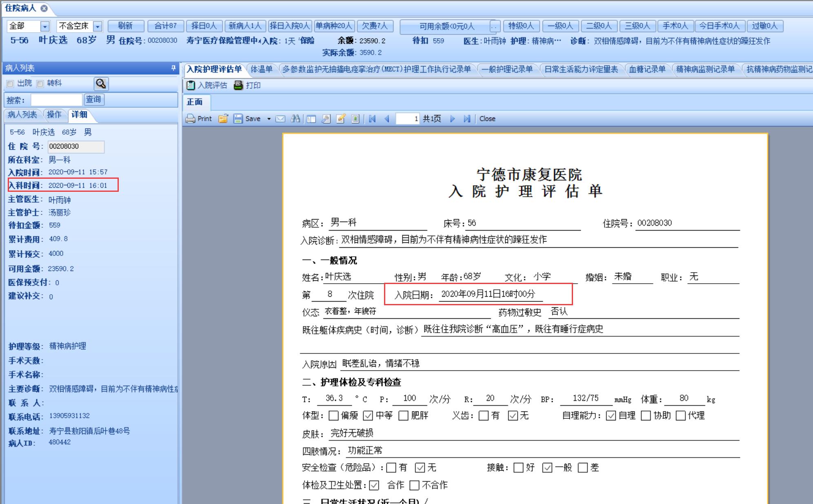
Task: Click the 搜索 input field
Action: pos(56,100)
